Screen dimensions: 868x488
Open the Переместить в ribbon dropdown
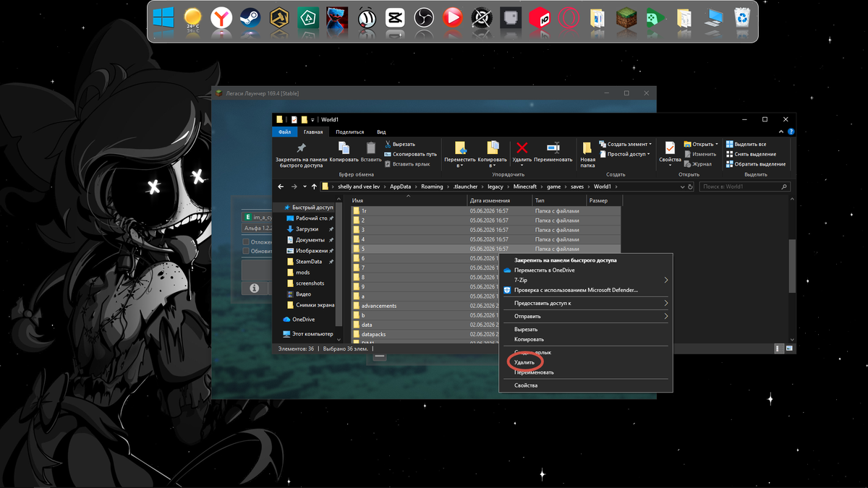(460, 155)
